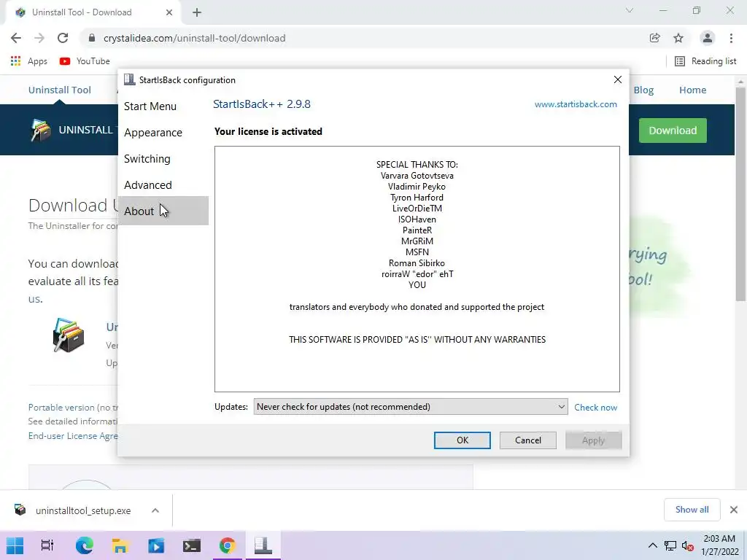Expand options for uninstalltool_setup.exe download
The width and height of the screenshot is (747, 560).
(x=155, y=510)
